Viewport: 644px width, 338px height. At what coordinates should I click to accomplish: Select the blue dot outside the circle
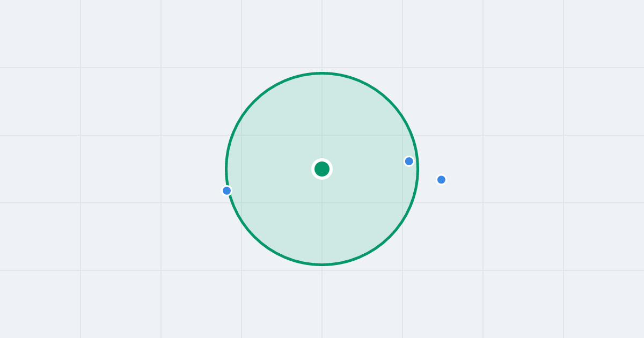(441, 180)
